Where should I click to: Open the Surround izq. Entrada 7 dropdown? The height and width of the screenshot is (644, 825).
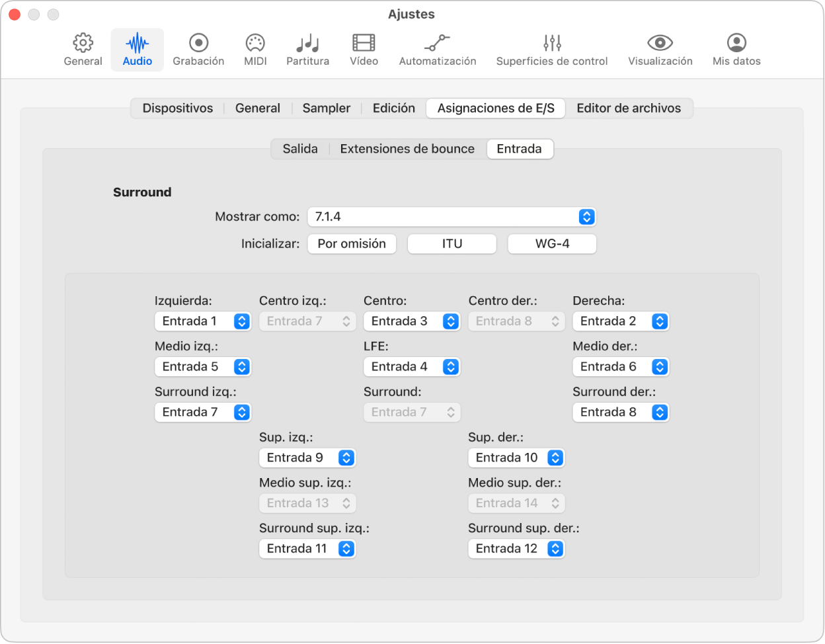(203, 413)
